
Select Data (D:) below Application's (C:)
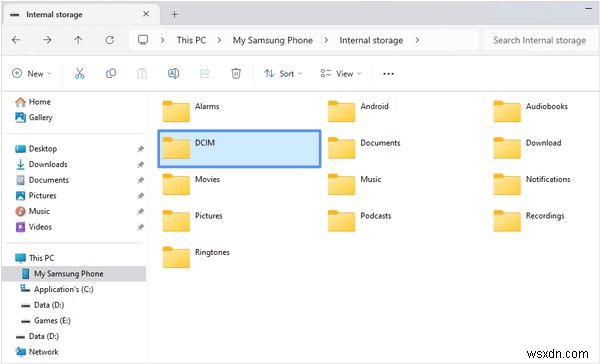[42, 305]
